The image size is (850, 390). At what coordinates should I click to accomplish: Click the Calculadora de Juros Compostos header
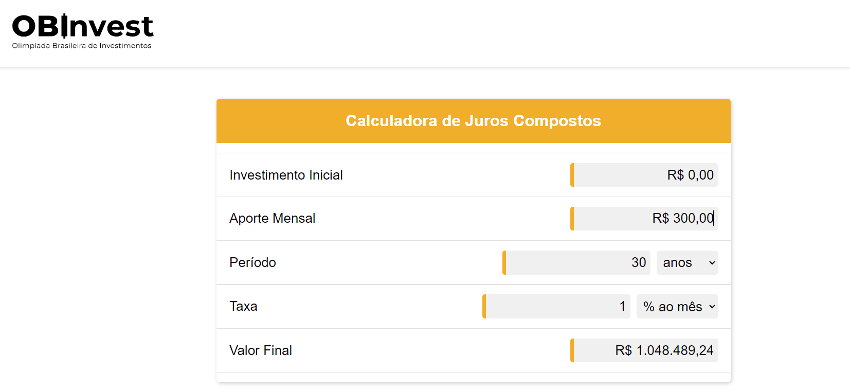click(473, 120)
